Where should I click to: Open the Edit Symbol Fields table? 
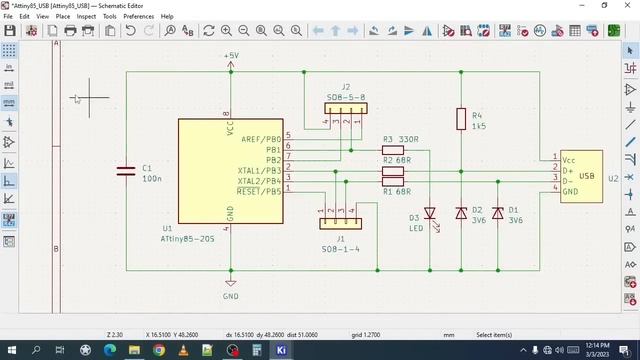click(575, 31)
